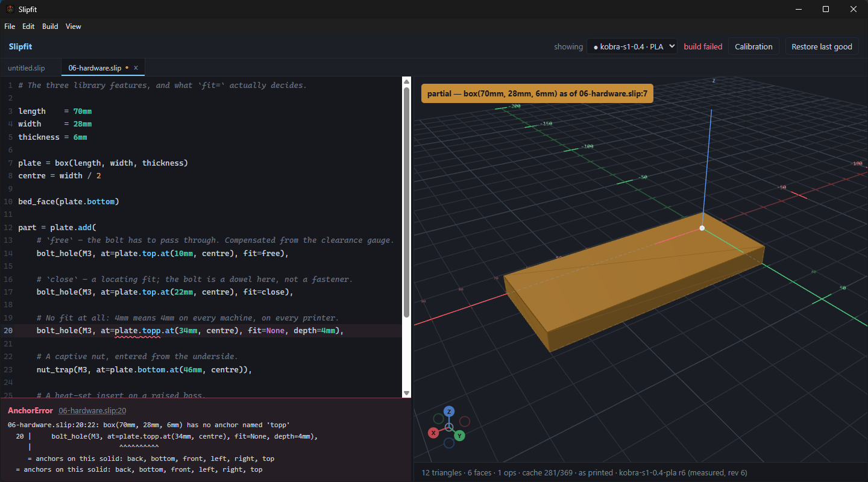Screen dimensions: 868x482
Task: Click the Z axis ball on the orientation gizmo
Action: 449,412
